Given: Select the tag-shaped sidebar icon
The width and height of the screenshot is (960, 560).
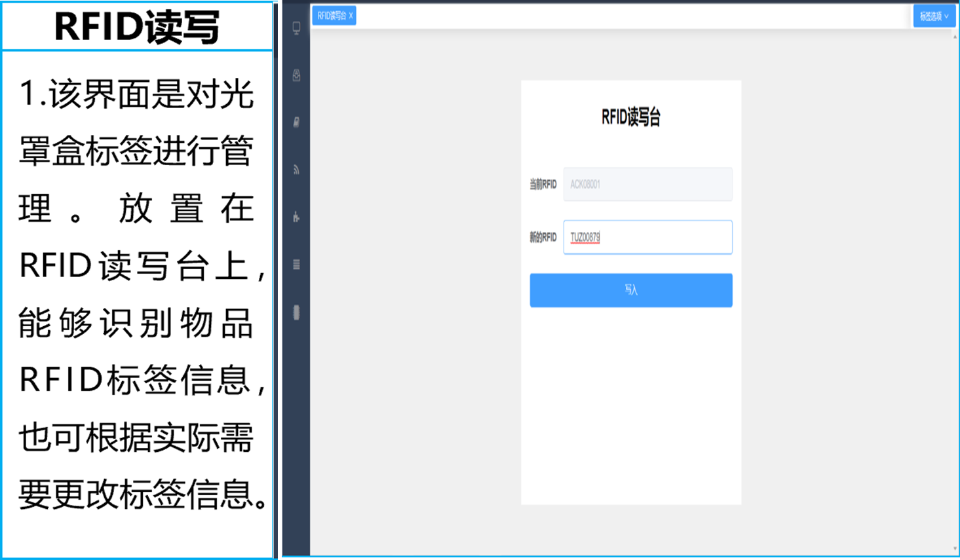Looking at the screenshot, I should pyautogui.click(x=296, y=122).
